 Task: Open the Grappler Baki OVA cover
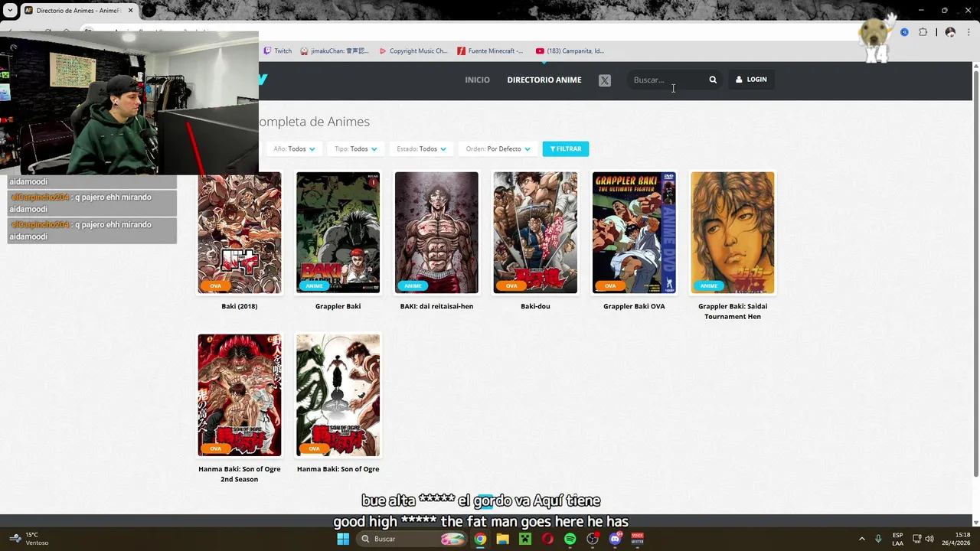coord(634,233)
